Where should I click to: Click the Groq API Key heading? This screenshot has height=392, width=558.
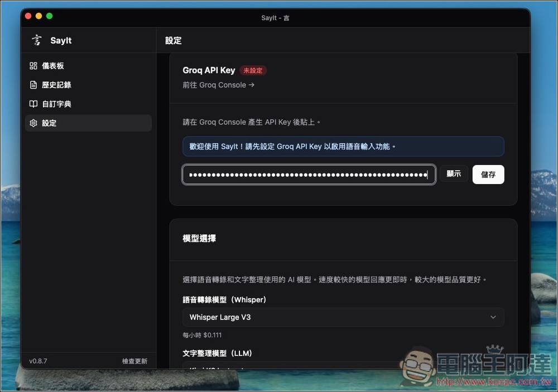209,70
